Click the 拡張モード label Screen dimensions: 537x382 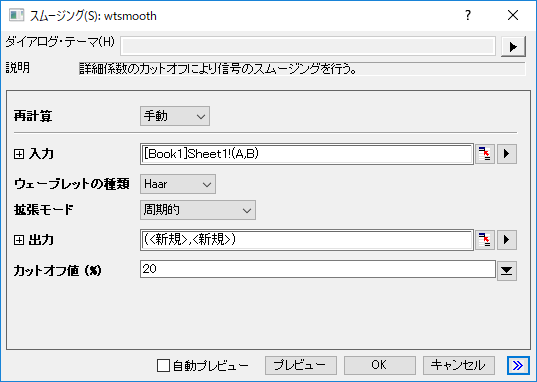pos(43,210)
